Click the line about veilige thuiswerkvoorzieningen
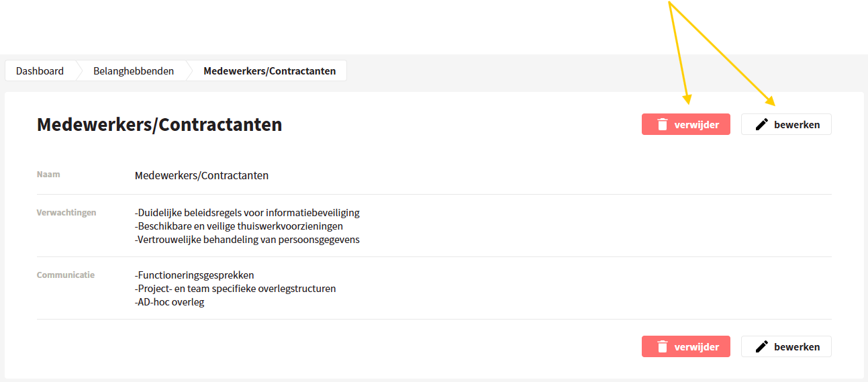 (x=239, y=226)
